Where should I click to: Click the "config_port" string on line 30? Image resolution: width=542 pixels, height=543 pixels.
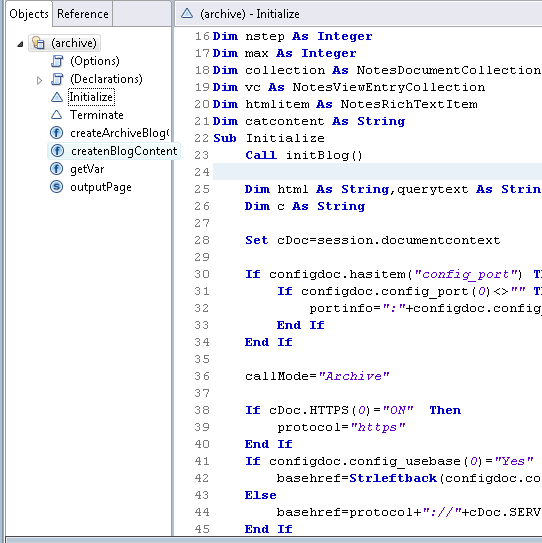click(x=466, y=274)
